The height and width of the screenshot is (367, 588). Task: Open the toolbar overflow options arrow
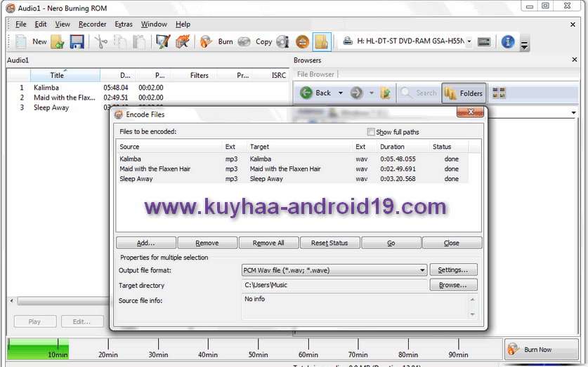[525, 46]
